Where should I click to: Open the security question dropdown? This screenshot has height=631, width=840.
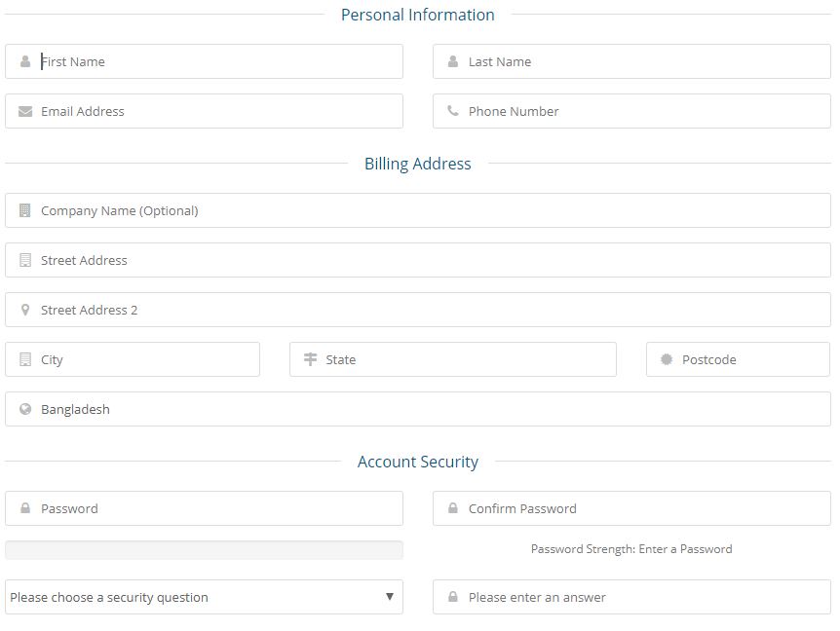coord(195,597)
